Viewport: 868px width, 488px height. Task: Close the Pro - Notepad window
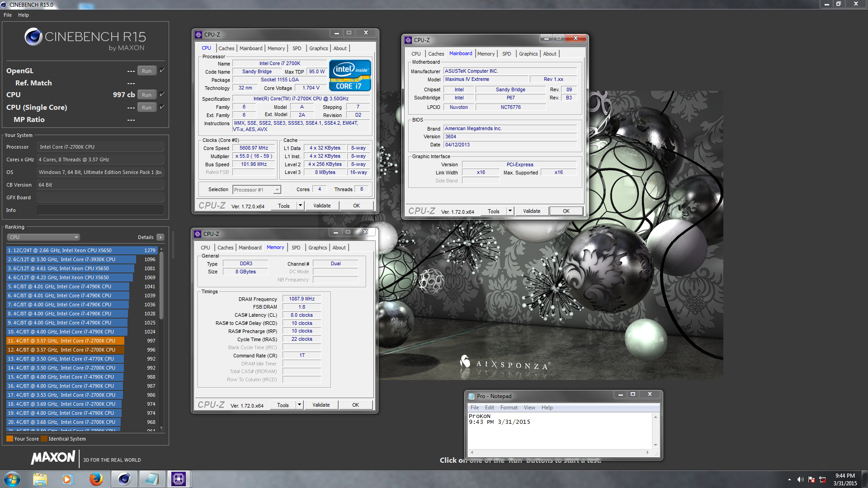(x=650, y=394)
